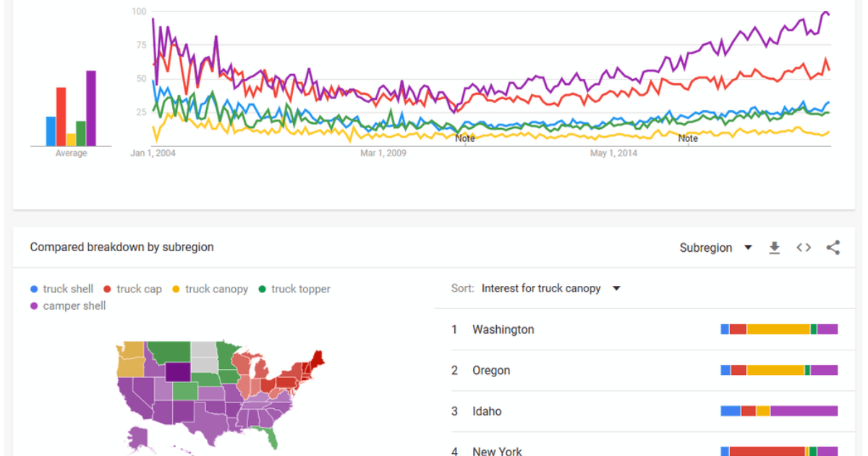This screenshot has width=868, height=456.
Task: Share the subregion breakdown
Action: point(833,248)
